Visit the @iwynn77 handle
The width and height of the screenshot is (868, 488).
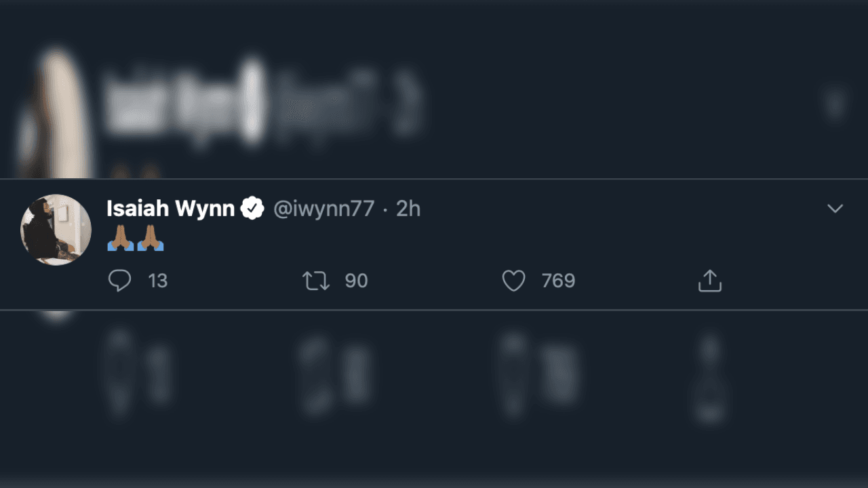(323, 209)
